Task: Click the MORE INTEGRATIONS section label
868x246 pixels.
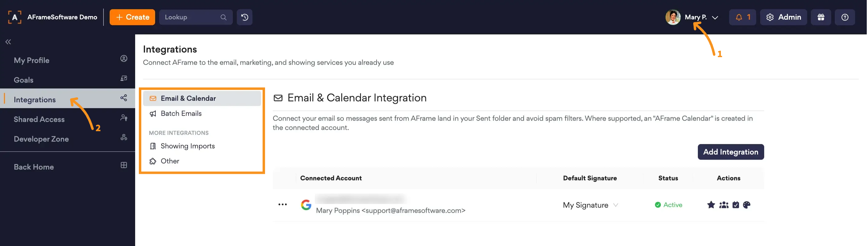Action: click(x=178, y=133)
